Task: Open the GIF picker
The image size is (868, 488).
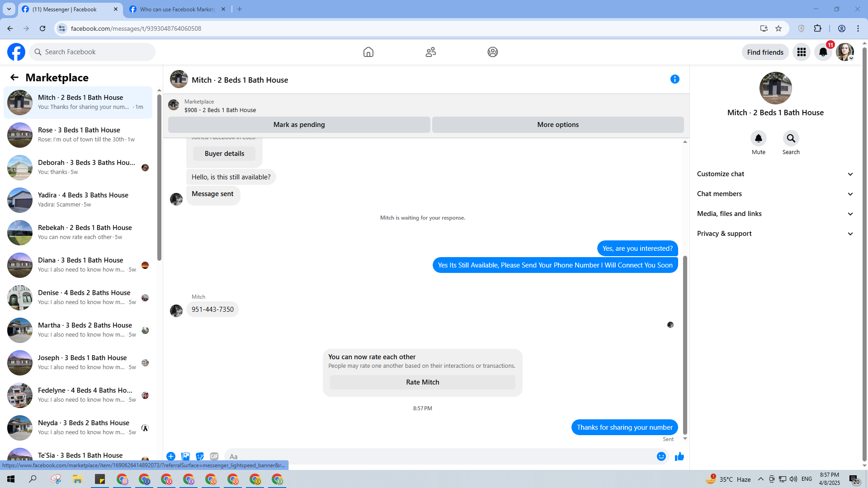Action: point(214,456)
